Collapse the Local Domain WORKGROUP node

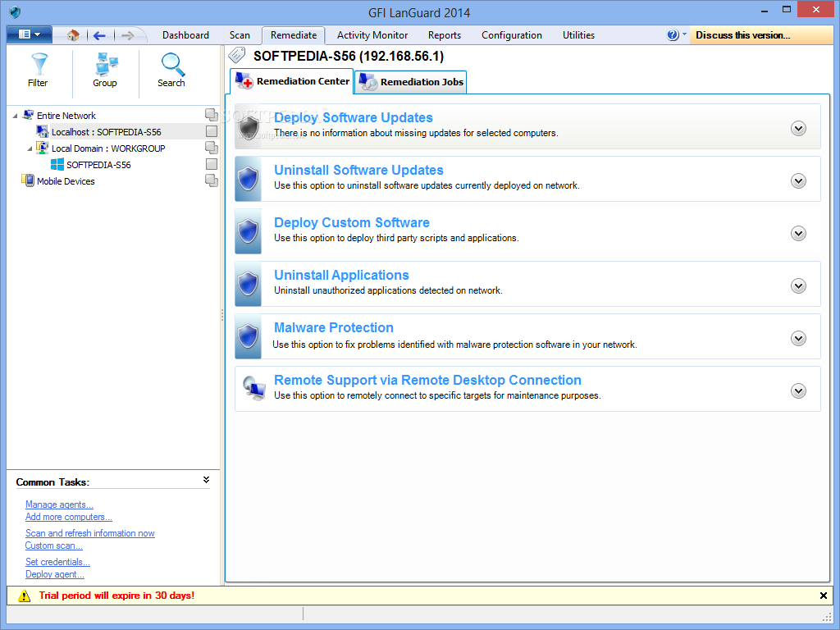tap(30, 148)
